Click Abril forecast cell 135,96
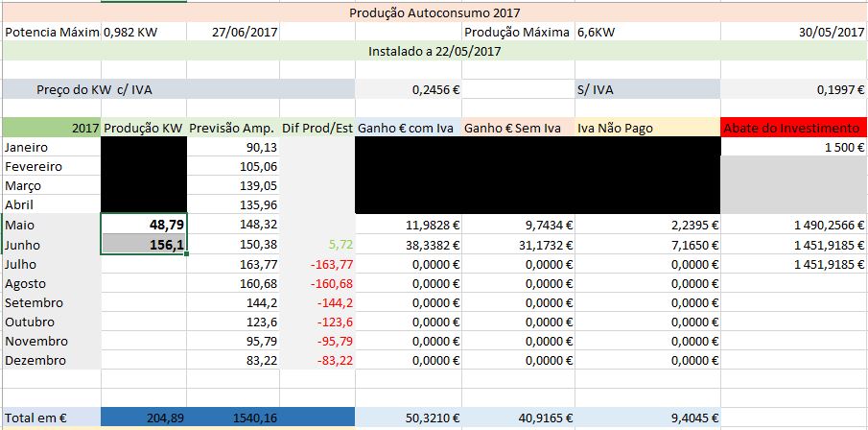The width and height of the screenshot is (868, 430). click(x=233, y=204)
